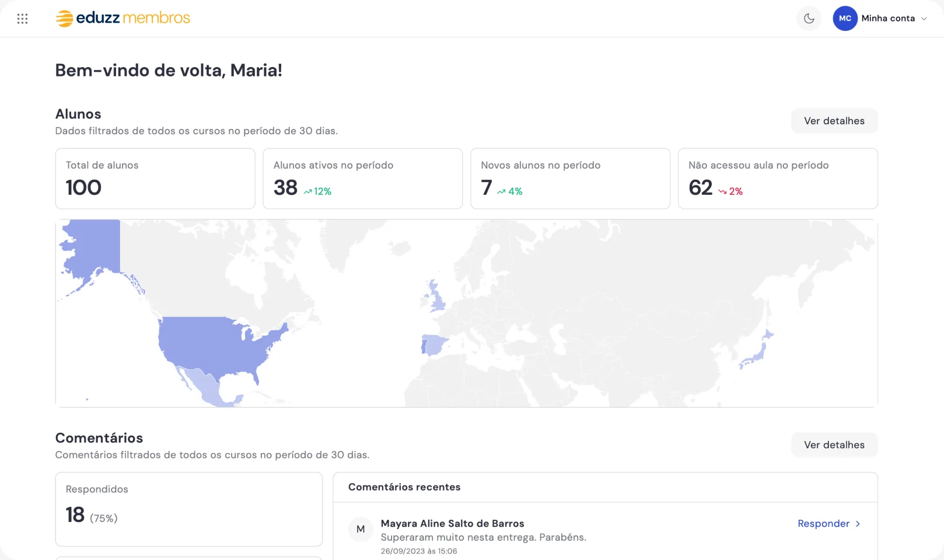Click the (75%) answered percentage

tap(104, 518)
